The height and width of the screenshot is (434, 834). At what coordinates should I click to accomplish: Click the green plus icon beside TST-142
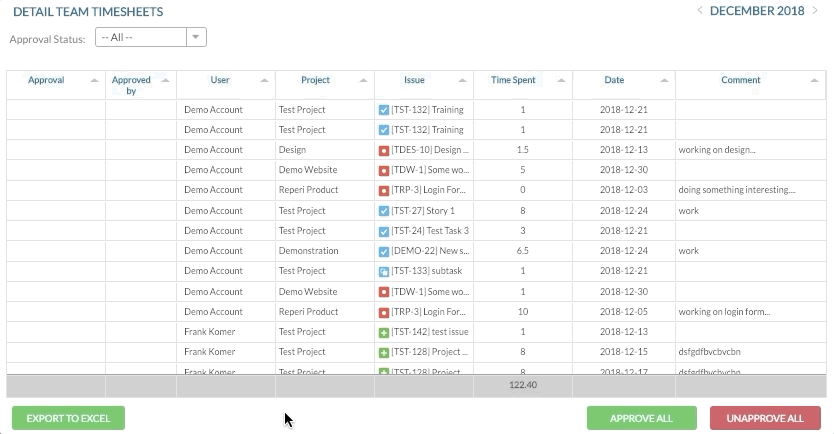[x=384, y=332]
